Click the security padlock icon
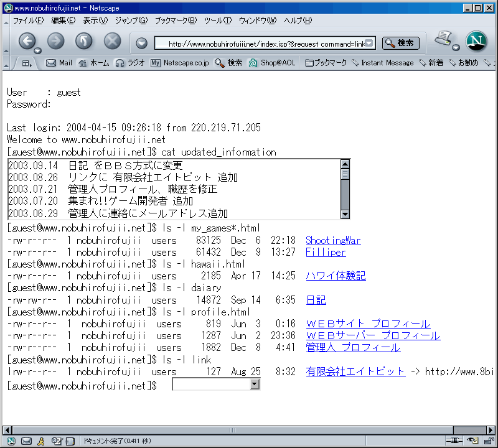The height and width of the screenshot is (448, 498). (x=489, y=441)
